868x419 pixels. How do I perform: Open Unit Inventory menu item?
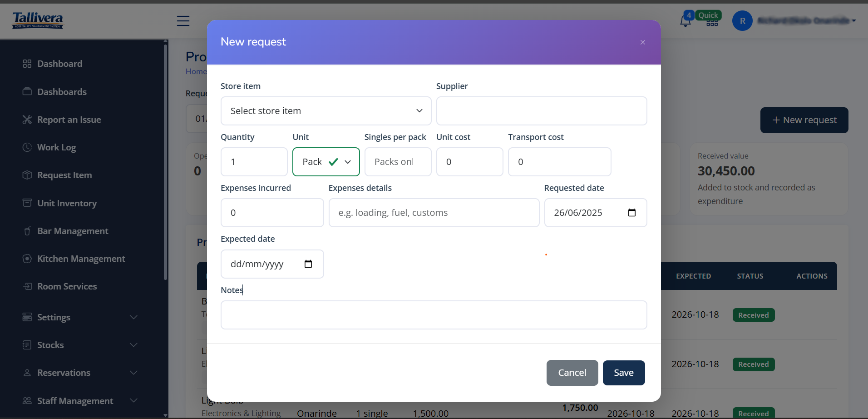pyautogui.click(x=67, y=203)
